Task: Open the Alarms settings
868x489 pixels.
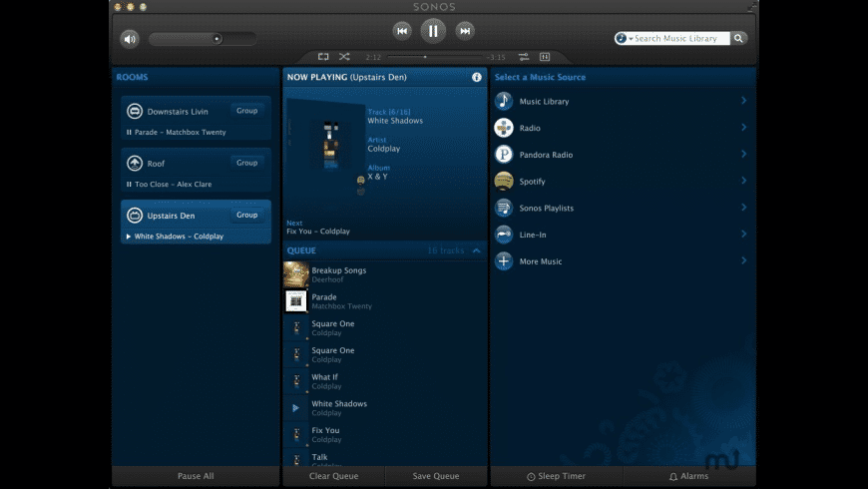Action: coord(689,476)
